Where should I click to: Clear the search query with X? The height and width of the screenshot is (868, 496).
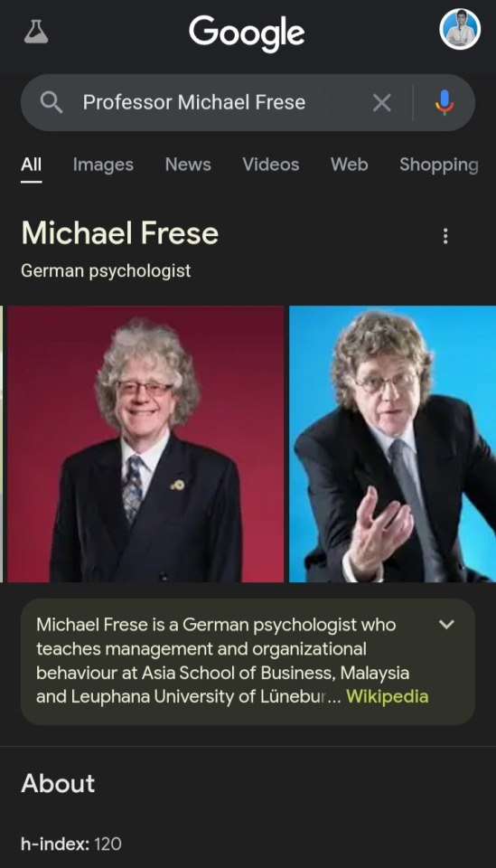click(381, 102)
